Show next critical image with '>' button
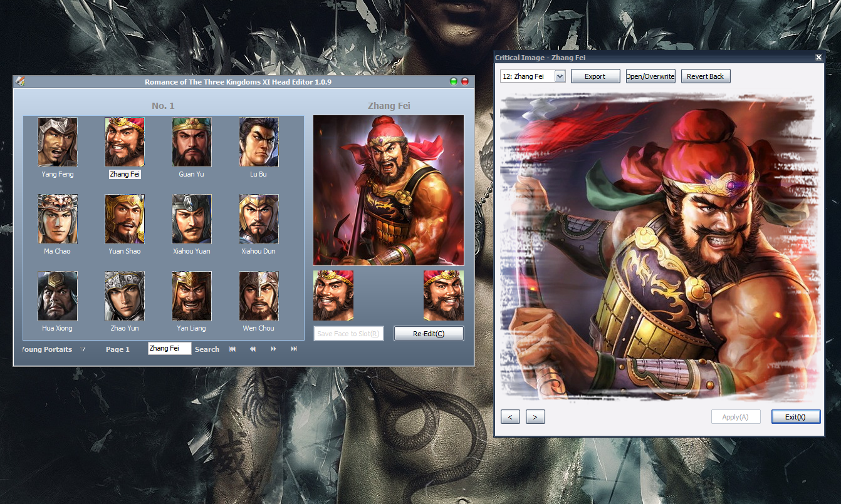The width and height of the screenshot is (841, 504). (535, 417)
